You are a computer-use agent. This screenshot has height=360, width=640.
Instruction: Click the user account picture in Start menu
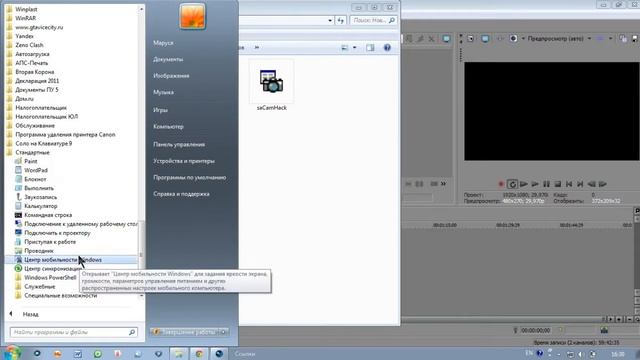tap(192, 16)
